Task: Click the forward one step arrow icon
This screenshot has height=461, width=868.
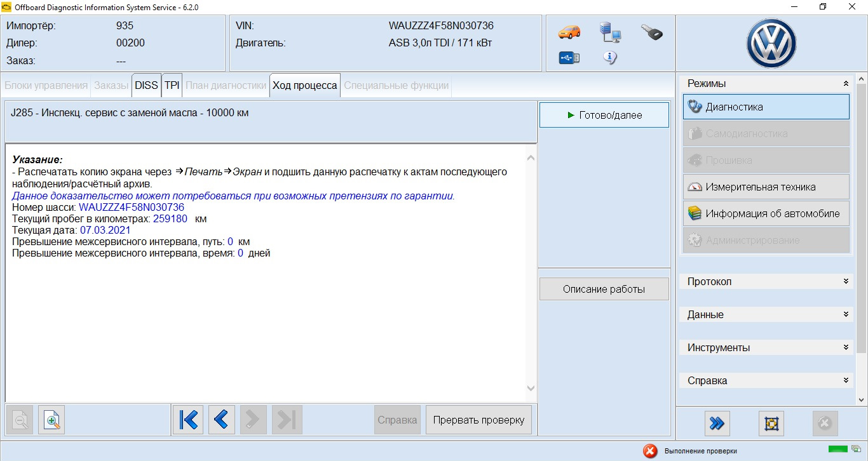Action: coord(254,419)
